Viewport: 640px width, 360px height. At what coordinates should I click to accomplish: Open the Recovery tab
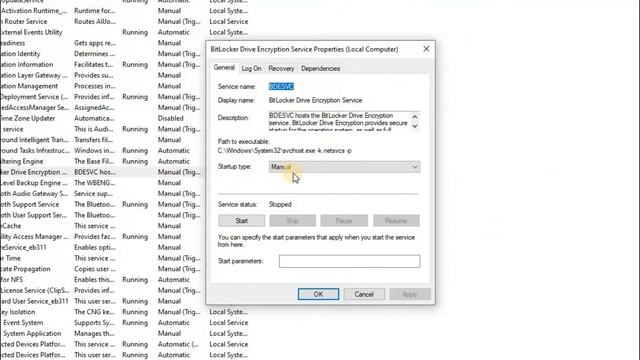pyautogui.click(x=281, y=69)
